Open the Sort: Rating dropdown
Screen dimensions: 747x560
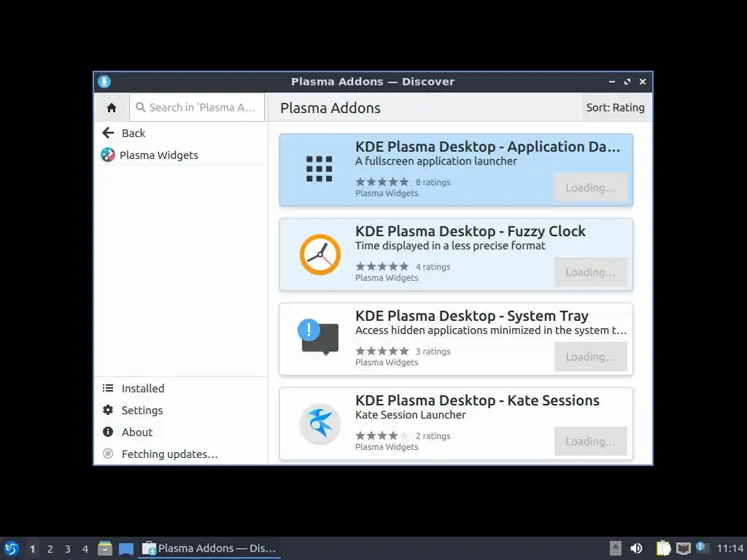coord(615,108)
